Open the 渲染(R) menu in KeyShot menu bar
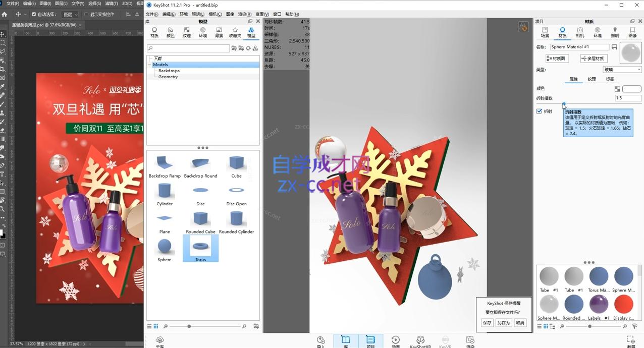The width and height of the screenshot is (644, 348). pos(245,14)
